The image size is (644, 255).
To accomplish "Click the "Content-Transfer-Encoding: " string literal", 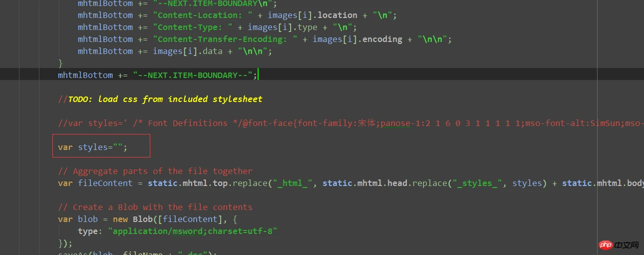I will coord(225,39).
